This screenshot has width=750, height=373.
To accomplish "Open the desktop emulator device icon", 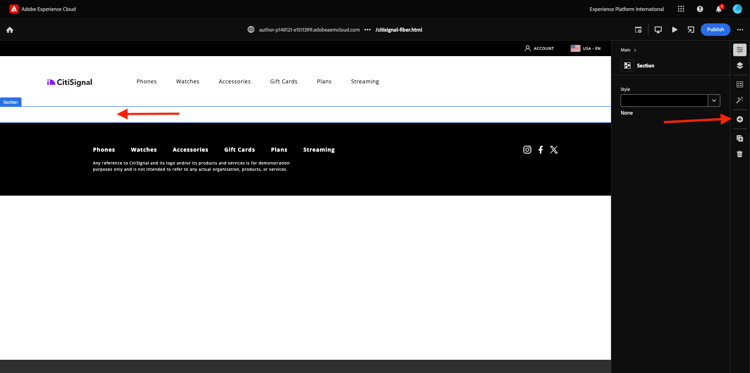I will (658, 30).
